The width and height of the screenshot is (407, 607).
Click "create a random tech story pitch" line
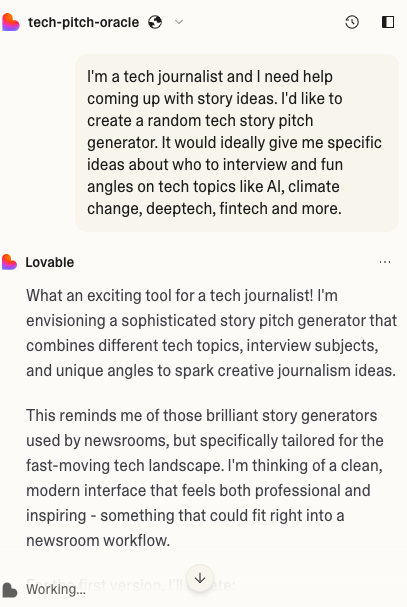coord(200,120)
